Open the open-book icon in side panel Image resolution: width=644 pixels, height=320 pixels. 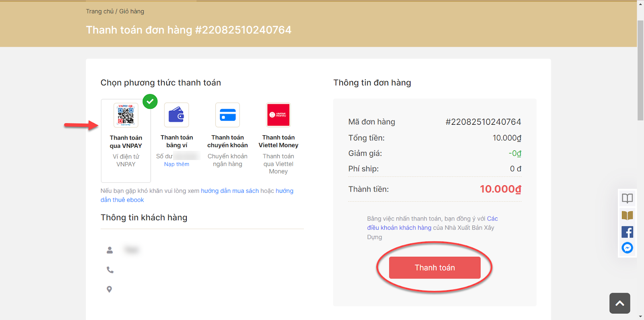[x=627, y=198]
